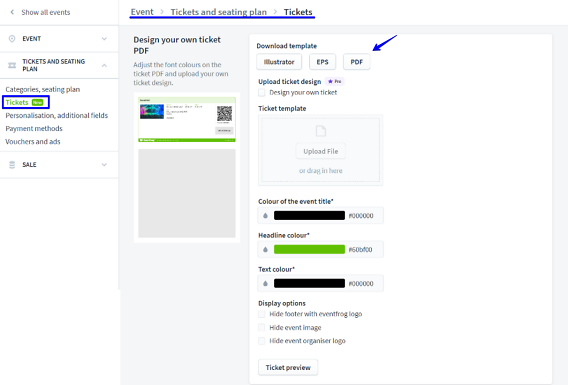This screenshot has width=568, height=385.
Task: Click the EVENT section circle icon
Action: pyautogui.click(x=12, y=38)
